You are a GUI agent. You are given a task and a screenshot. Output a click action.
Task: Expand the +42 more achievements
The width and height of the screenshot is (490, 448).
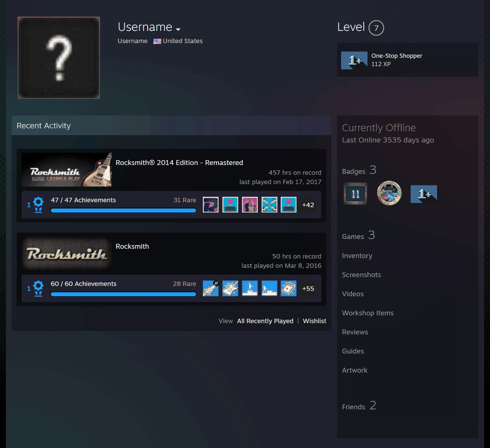click(x=308, y=205)
